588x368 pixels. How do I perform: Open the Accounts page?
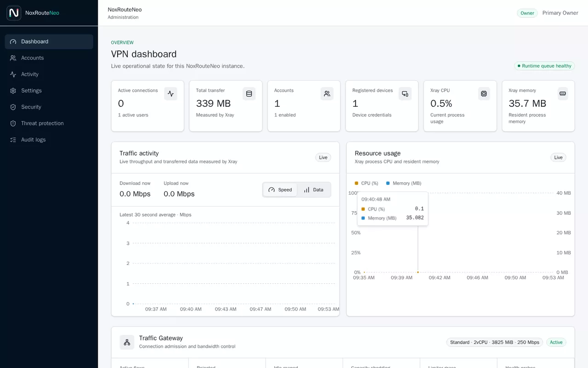click(x=49, y=58)
